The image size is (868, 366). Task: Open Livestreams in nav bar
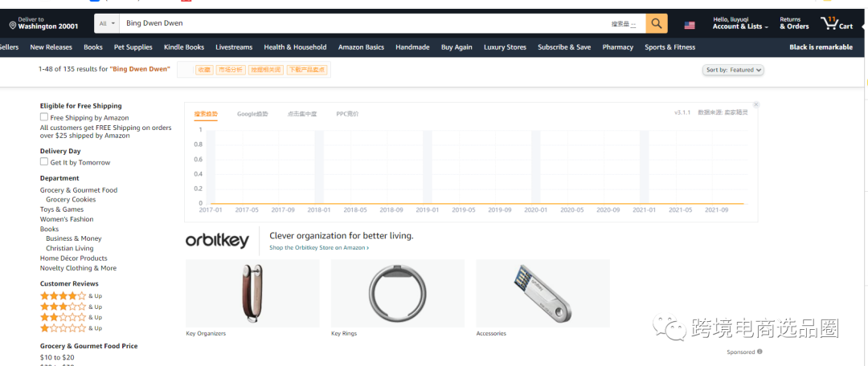coord(234,47)
